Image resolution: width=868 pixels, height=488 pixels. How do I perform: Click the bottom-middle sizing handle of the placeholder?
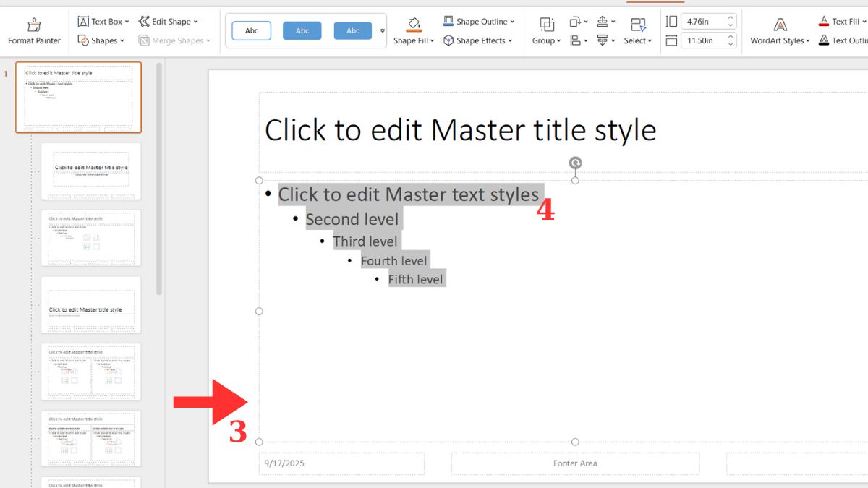coord(575,442)
